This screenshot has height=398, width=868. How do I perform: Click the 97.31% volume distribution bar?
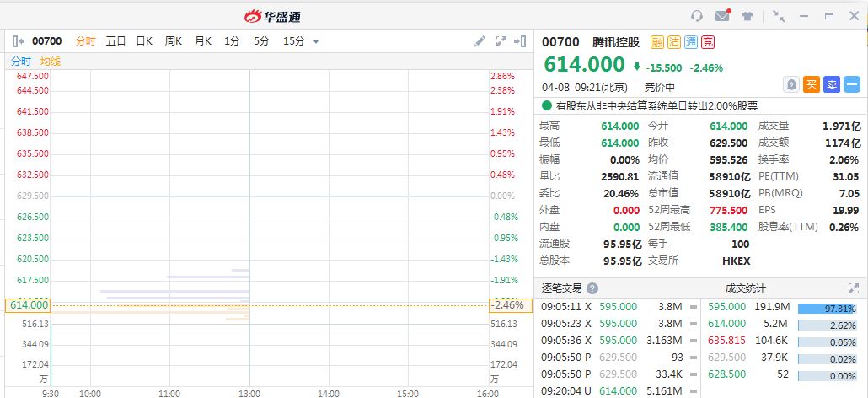point(827,308)
